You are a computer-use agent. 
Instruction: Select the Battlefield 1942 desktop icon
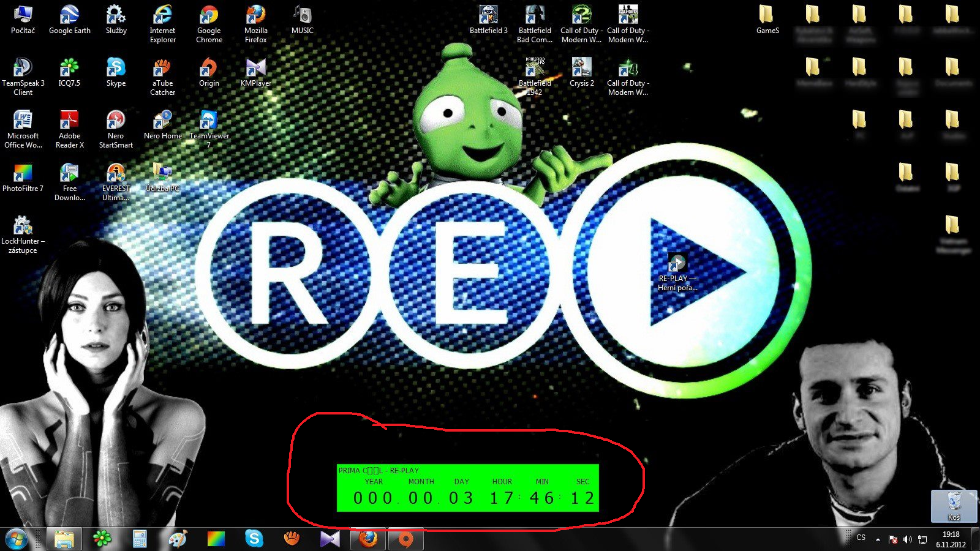(x=535, y=77)
